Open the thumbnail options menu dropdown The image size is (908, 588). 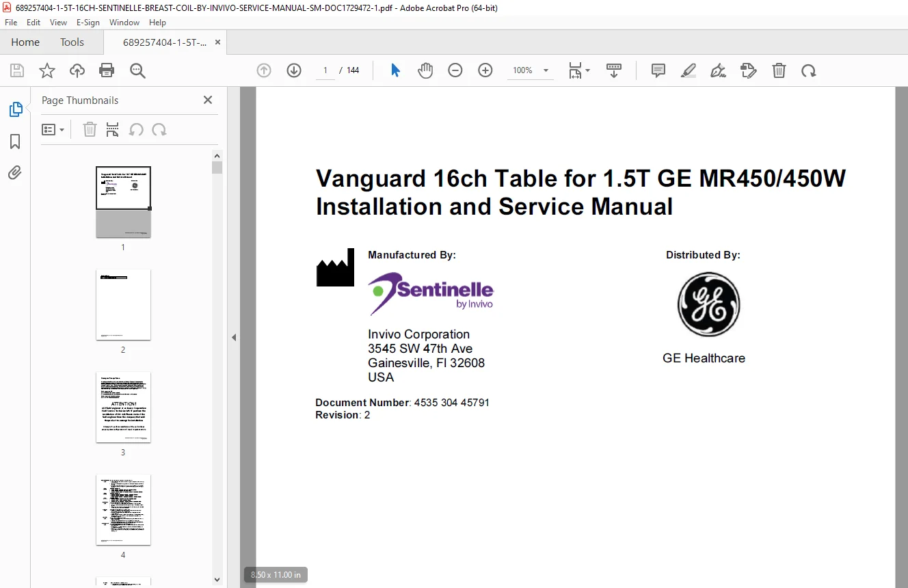point(53,129)
